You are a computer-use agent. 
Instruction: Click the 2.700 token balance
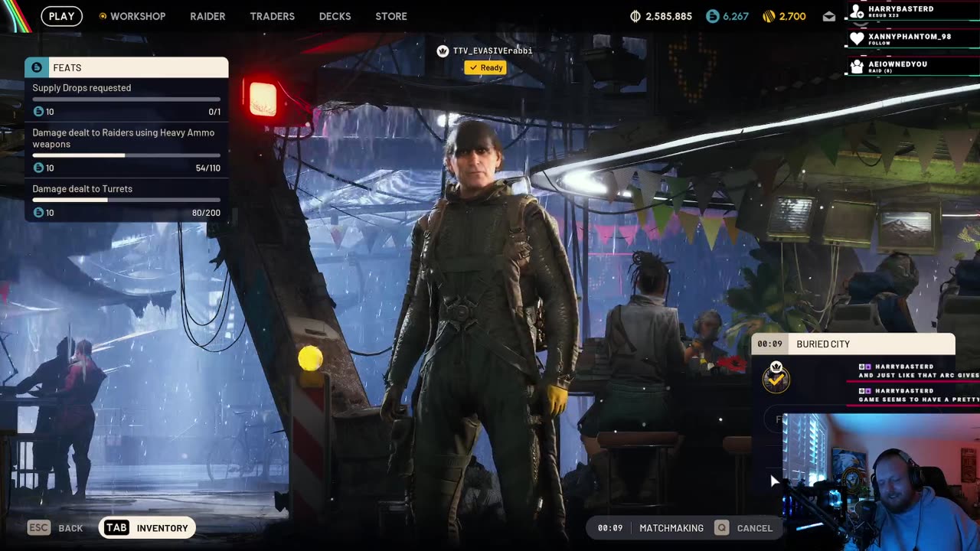792,16
